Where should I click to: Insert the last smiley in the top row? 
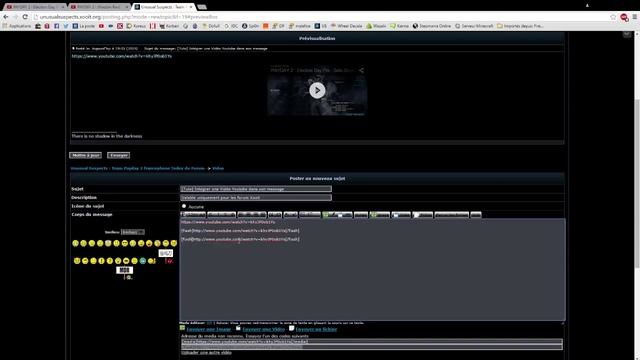click(174, 243)
